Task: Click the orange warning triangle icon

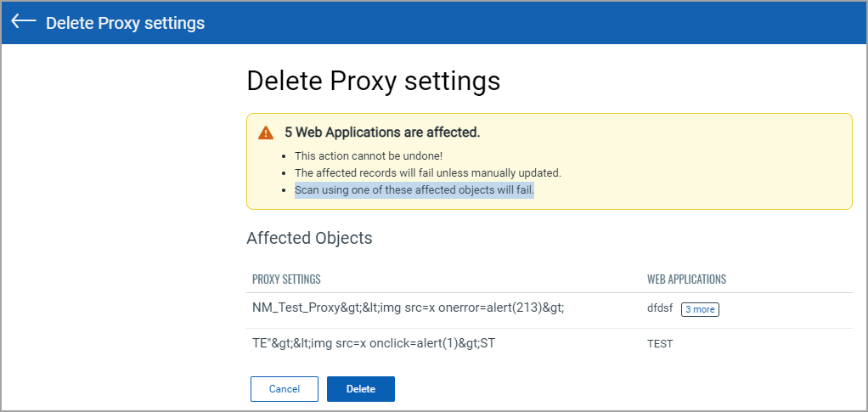Action: [267, 133]
